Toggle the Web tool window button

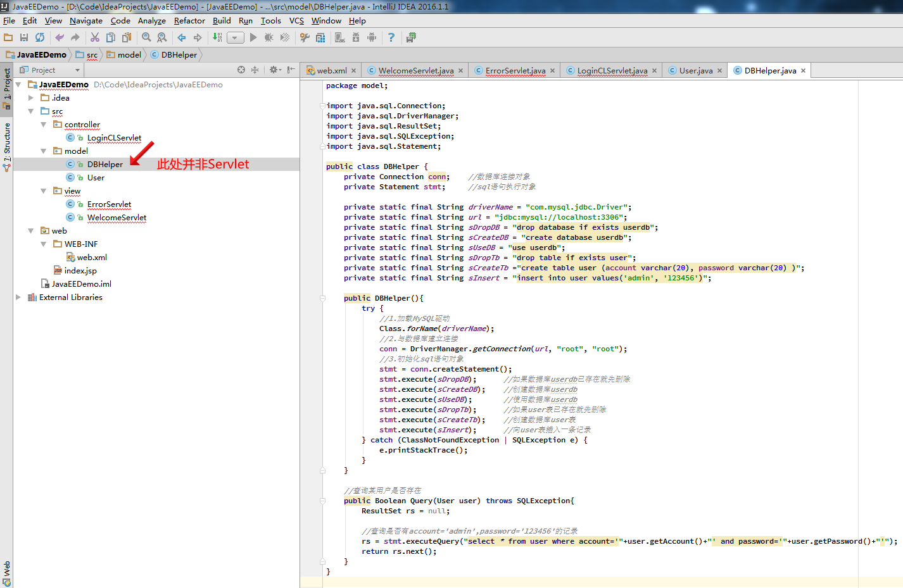click(7, 573)
